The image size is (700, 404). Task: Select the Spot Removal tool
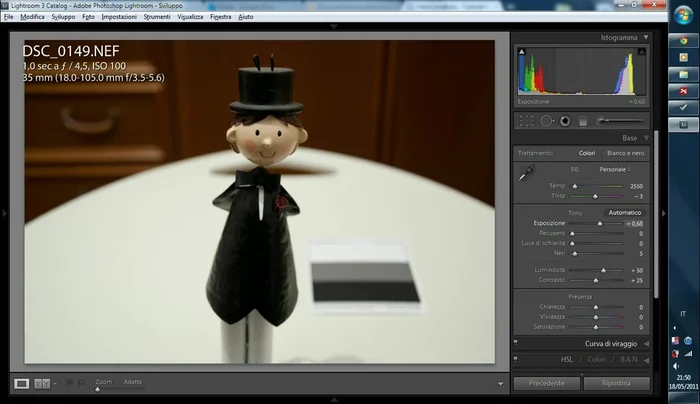point(545,121)
